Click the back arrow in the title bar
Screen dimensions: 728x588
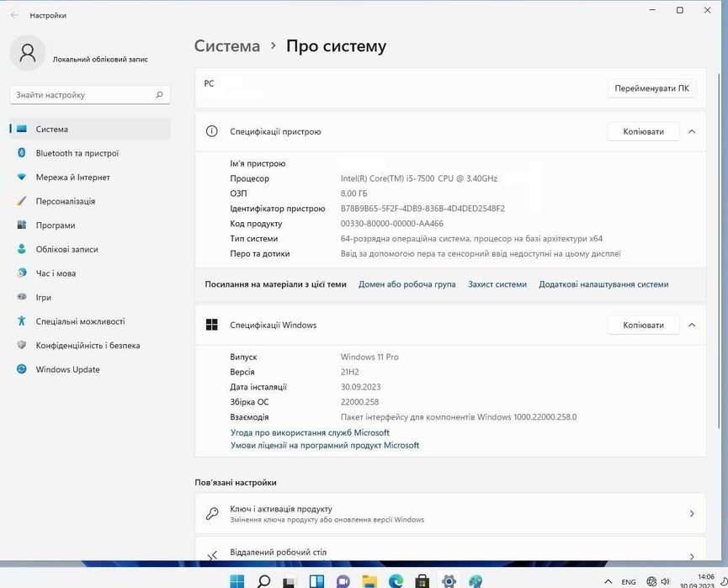point(14,15)
